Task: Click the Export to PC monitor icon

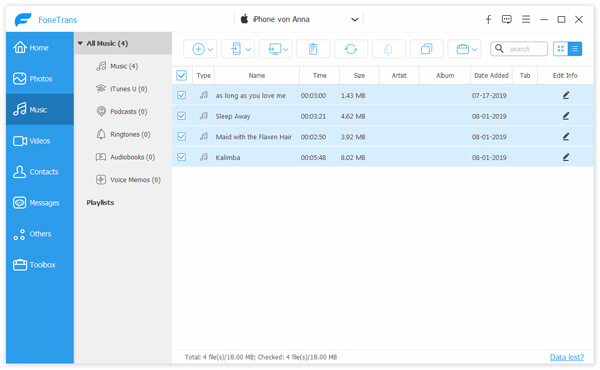Action: (x=275, y=49)
